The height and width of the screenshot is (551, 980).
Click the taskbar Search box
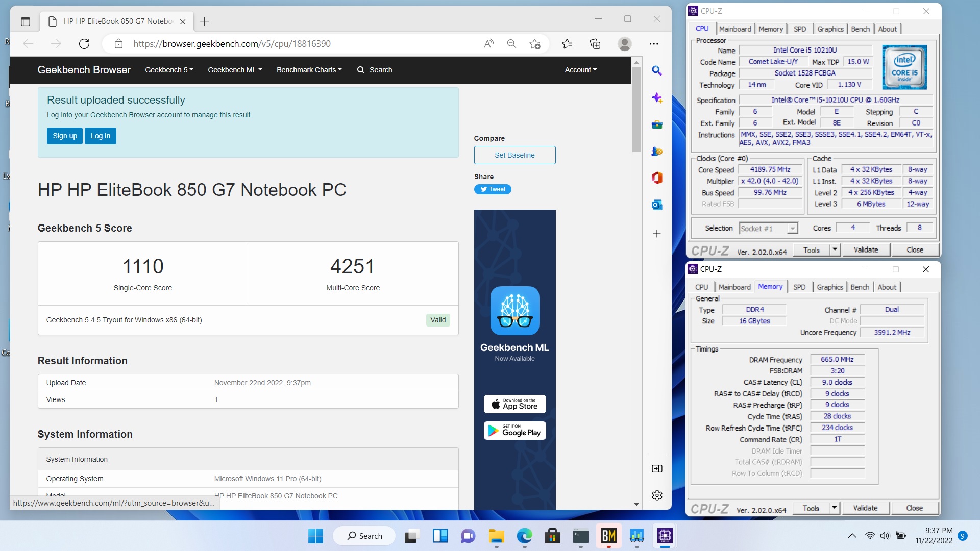coord(364,536)
